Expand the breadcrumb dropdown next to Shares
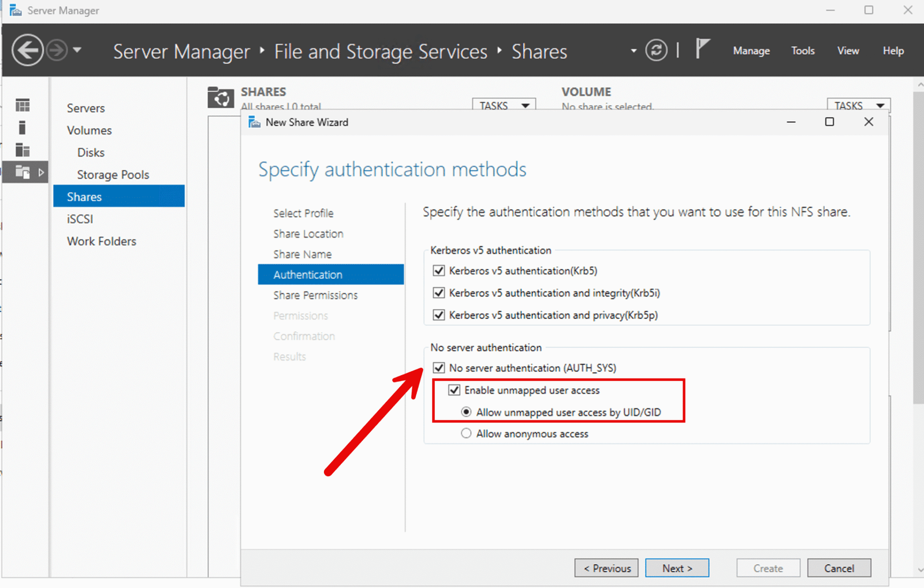This screenshot has height=588, width=924. (633, 51)
